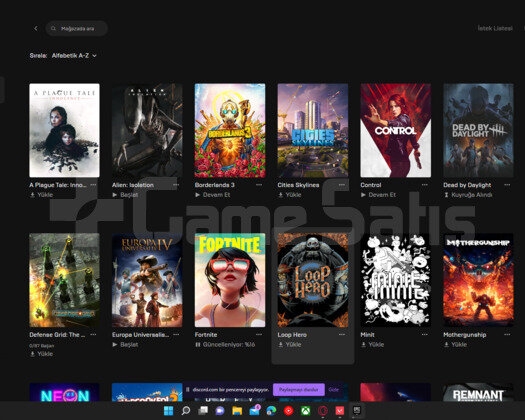Open three-dot menu for Loop Hero
This screenshot has height=420, width=525.
point(342,335)
